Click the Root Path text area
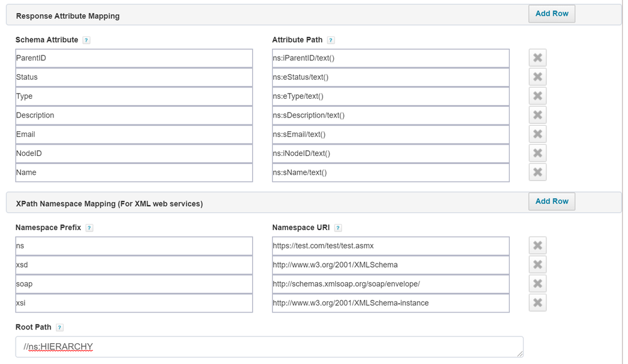Screen dimensions: 628x364 [269, 346]
